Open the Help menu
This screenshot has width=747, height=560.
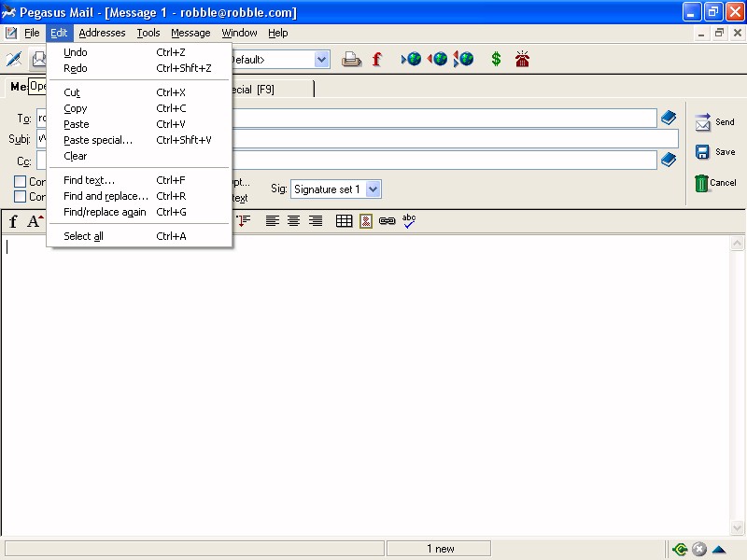[277, 33]
